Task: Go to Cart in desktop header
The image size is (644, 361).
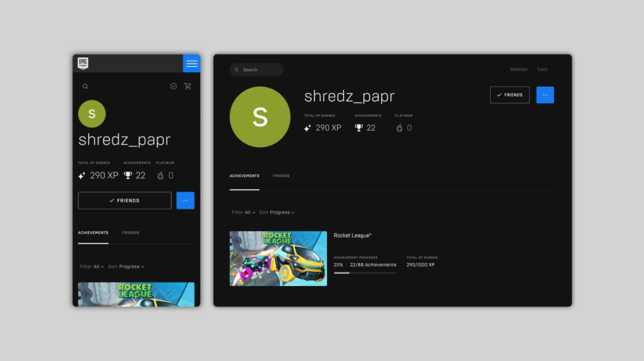Action: pyautogui.click(x=542, y=69)
